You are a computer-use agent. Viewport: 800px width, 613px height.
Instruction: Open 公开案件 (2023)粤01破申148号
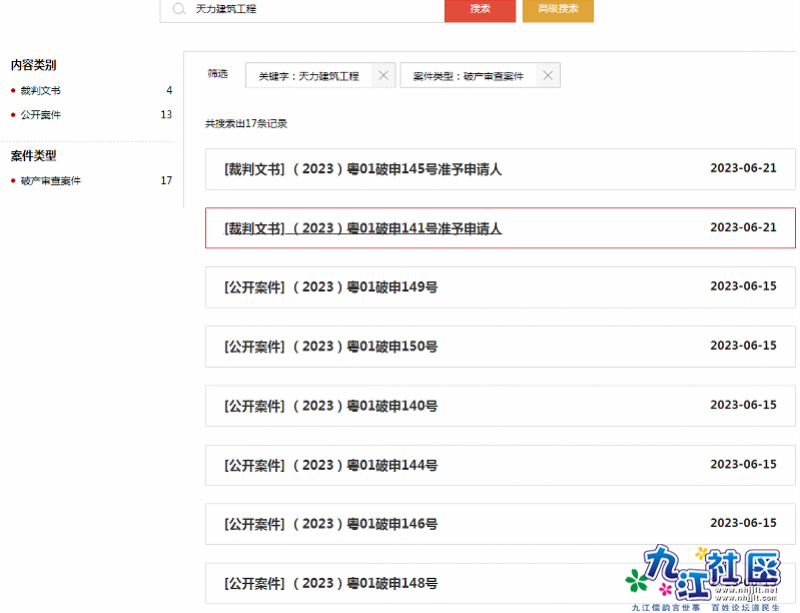331,583
